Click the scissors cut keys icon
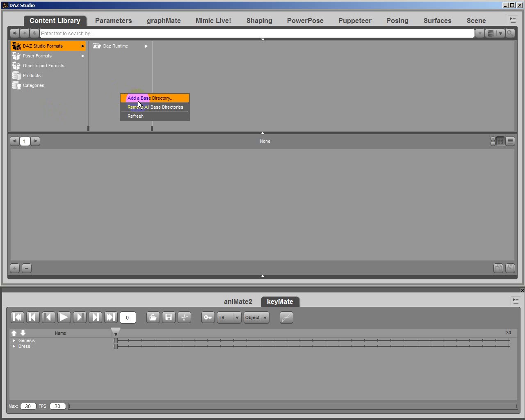The height and width of the screenshot is (420, 525). (x=184, y=317)
